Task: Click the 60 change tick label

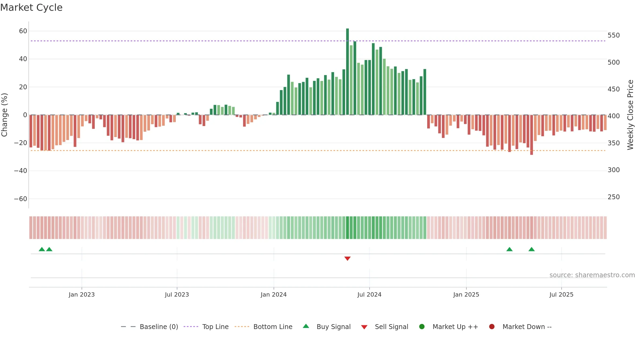Action: click(x=23, y=31)
